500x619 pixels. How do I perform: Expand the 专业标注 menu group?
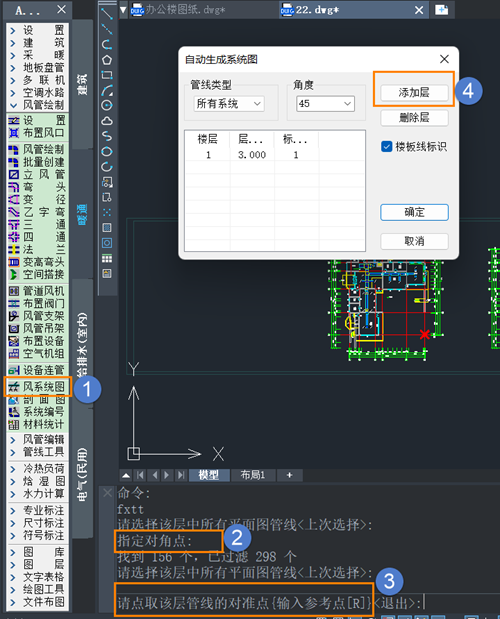[x=38, y=510]
